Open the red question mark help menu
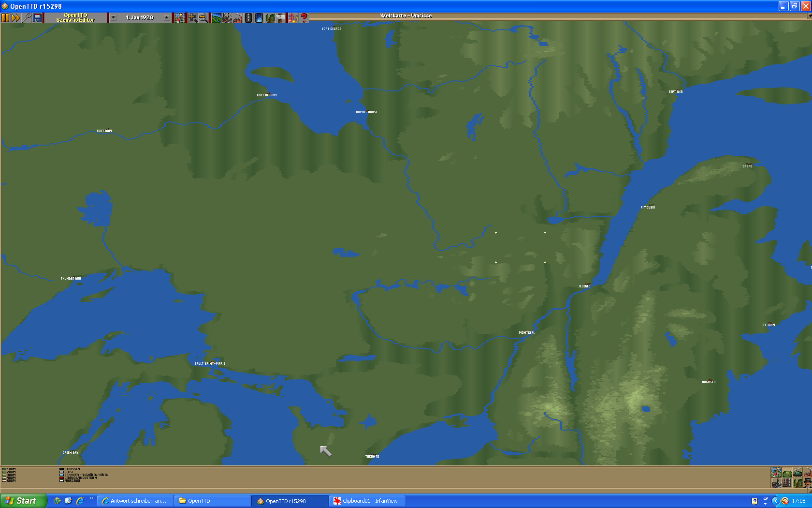The image size is (812, 508). click(x=304, y=18)
